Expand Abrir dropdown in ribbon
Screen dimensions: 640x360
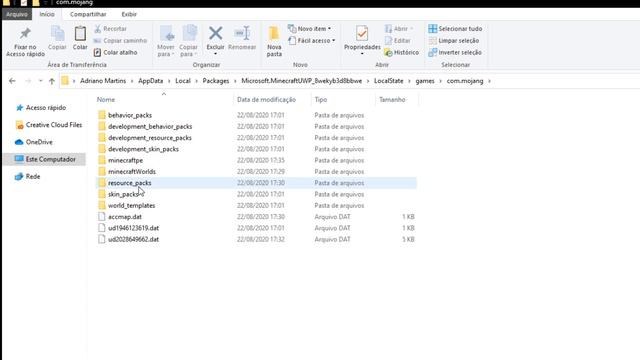[411, 29]
